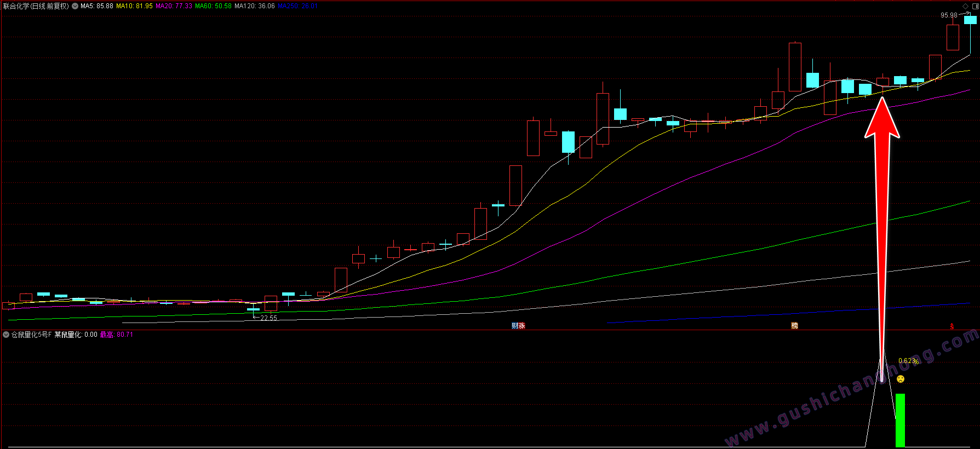Open the 榜 ranking marker below the chart

(794, 326)
